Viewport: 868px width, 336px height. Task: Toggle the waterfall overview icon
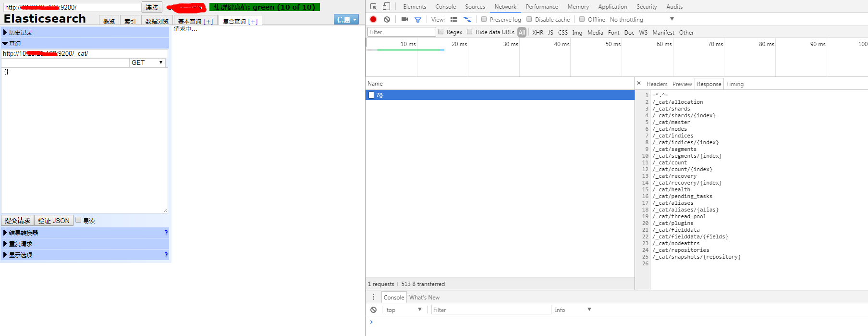click(467, 20)
